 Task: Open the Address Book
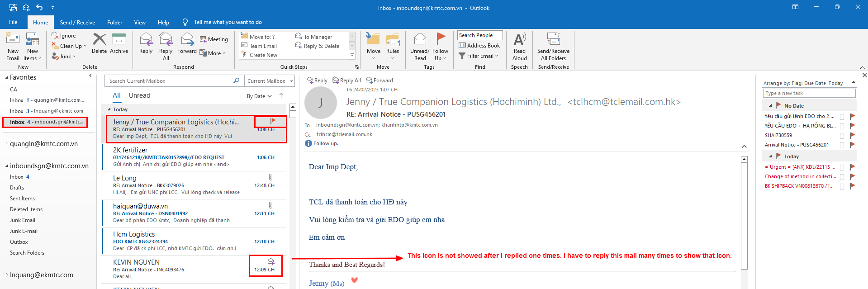pos(479,46)
